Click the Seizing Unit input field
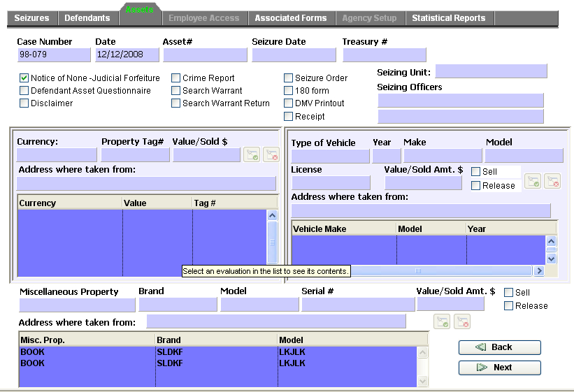 (491, 71)
